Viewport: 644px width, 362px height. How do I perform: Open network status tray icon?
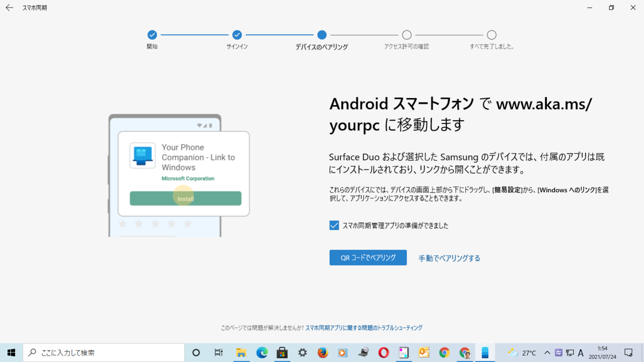tap(569, 352)
